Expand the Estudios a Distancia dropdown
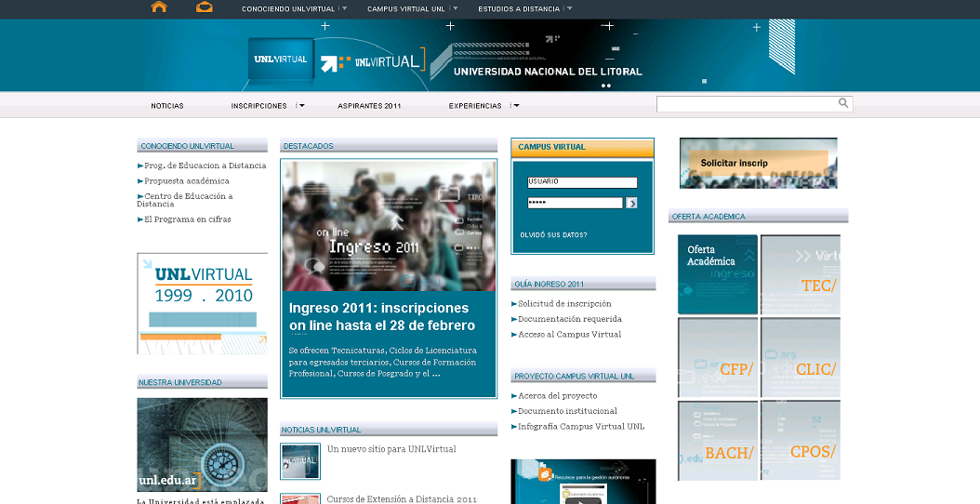This screenshot has width=980, height=504. point(524,8)
